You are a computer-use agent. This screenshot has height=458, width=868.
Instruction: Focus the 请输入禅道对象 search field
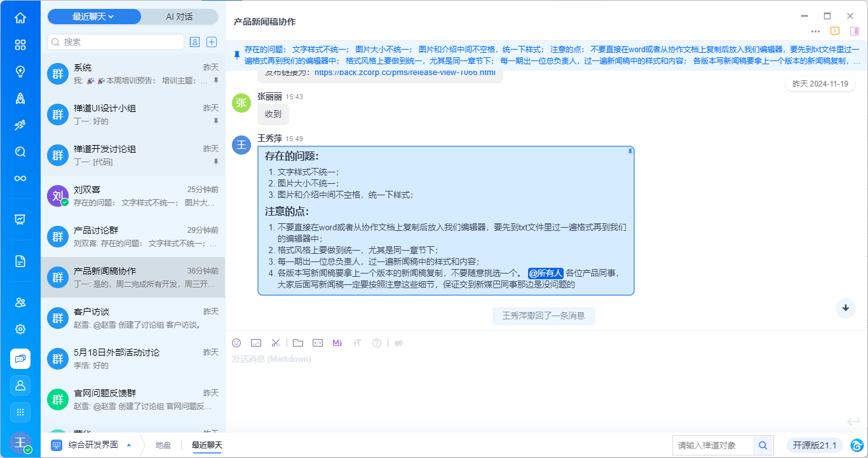click(x=713, y=445)
